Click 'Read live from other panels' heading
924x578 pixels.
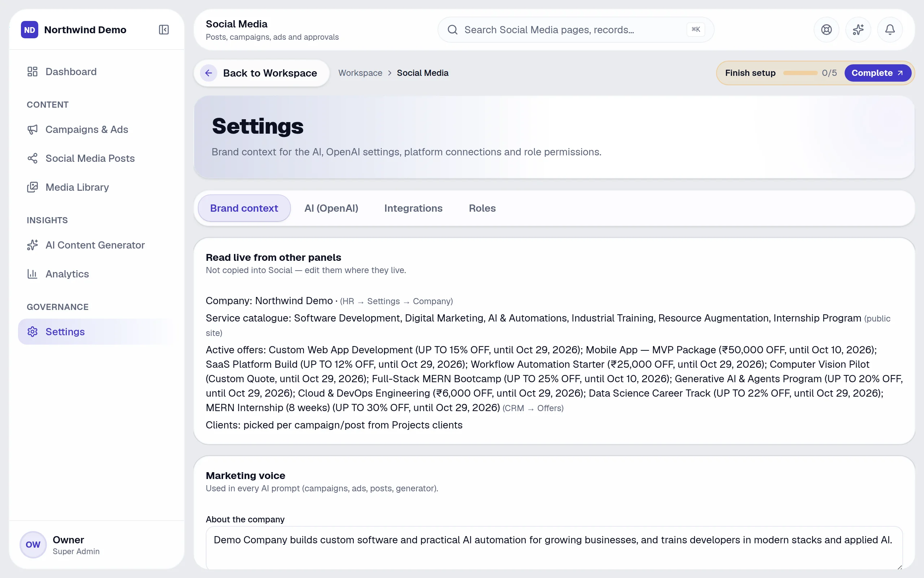point(273,257)
